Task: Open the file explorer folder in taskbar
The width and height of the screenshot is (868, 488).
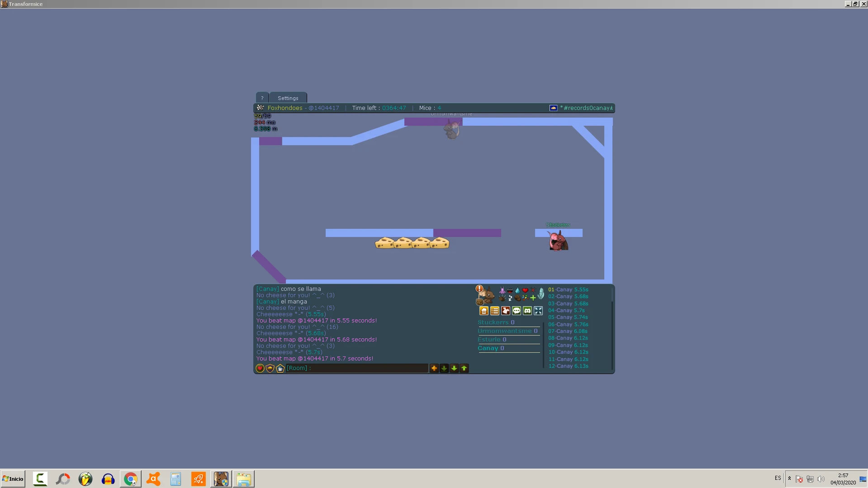Action: coord(244,479)
